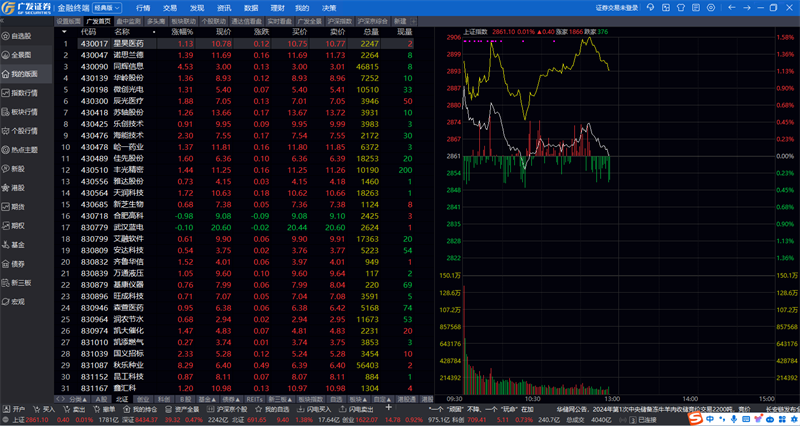Open the 交易 menu
The width and height of the screenshot is (800, 426).
(x=170, y=8)
